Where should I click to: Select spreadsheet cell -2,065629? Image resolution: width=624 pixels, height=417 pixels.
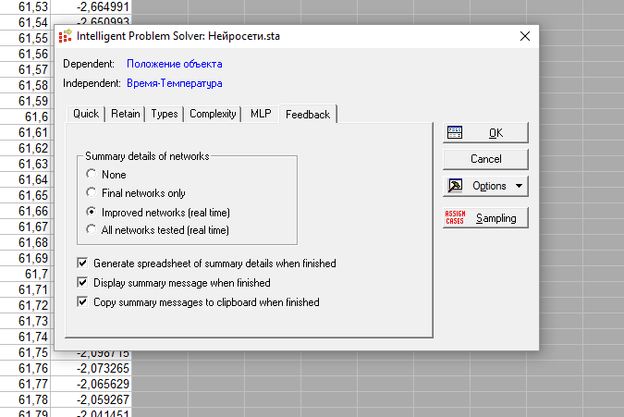[x=92, y=384]
